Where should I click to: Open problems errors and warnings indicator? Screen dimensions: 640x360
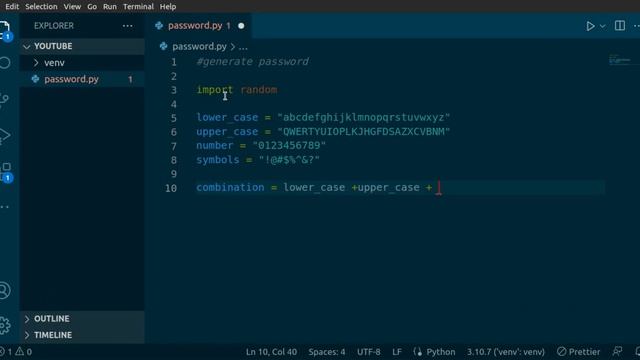16,351
